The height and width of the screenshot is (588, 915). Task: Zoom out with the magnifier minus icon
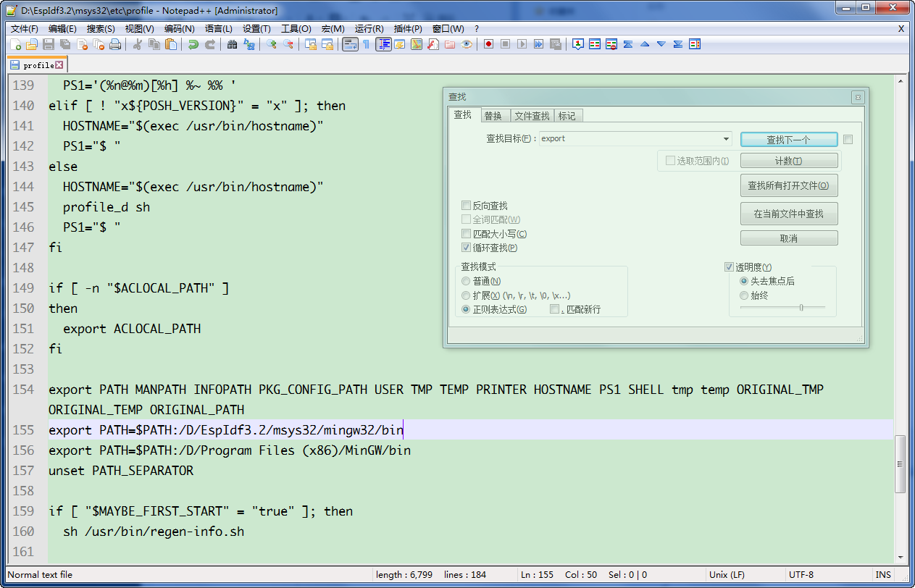pyautogui.click(x=288, y=44)
